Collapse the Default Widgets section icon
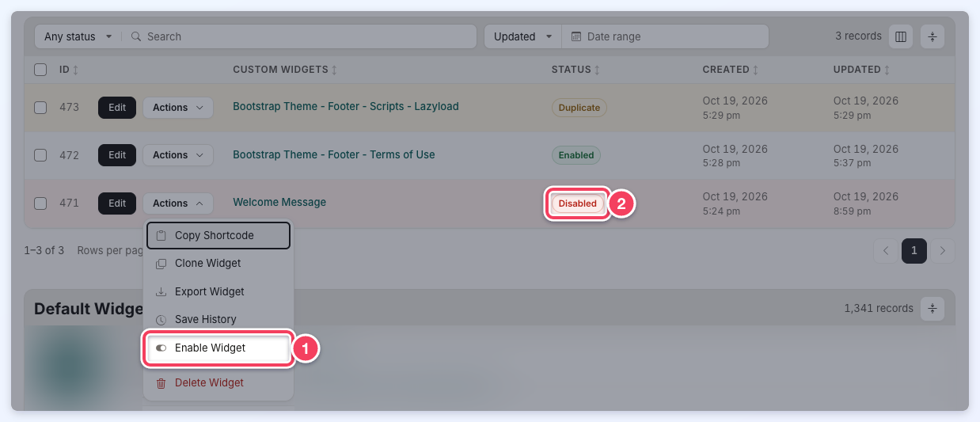 coord(933,308)
